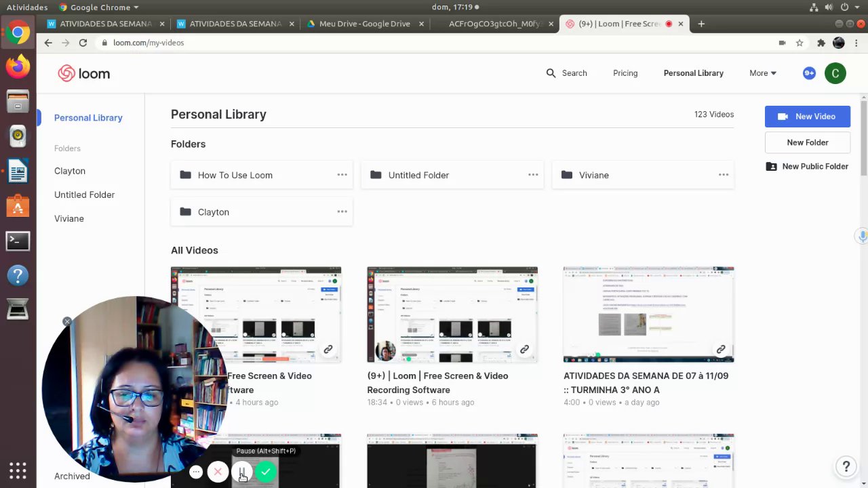Open Viviane folder in sidebar
The height and width of the screenshot is (488, 868).
pyautogui.click(x=69, y=218)
